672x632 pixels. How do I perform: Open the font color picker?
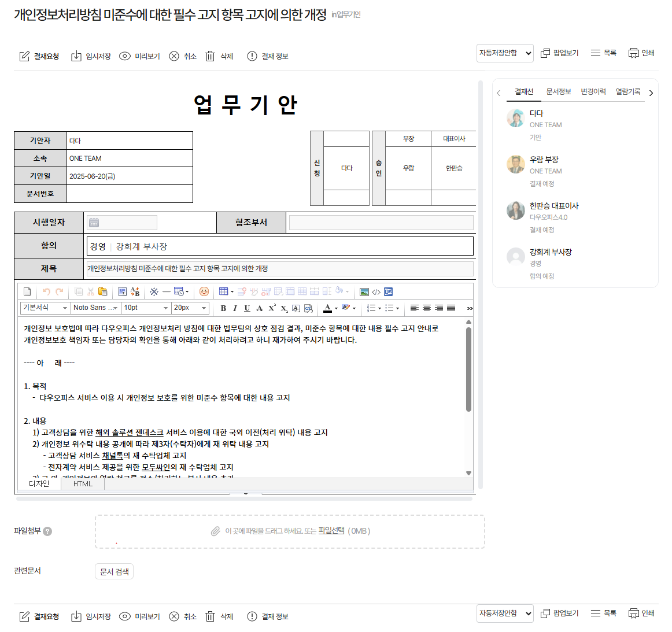click(328, 308)
